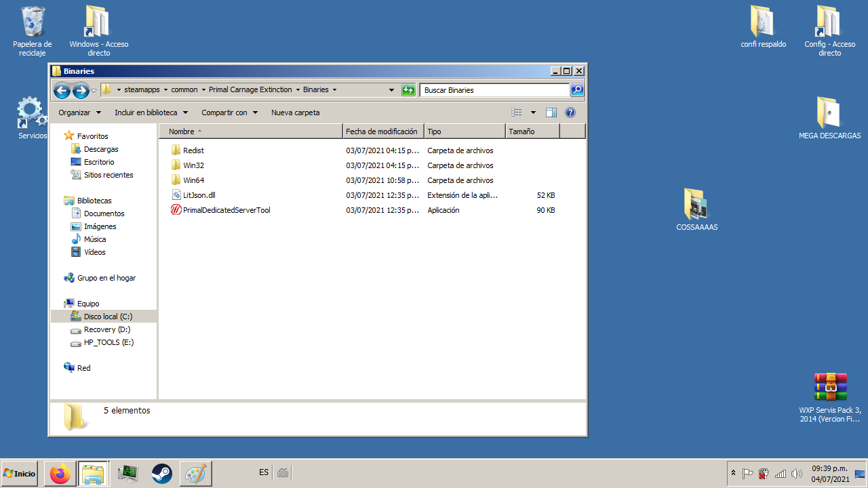Image resolution: width=868 pixels, height=488 pixels.
Task: Open the COSSAAAAS desktop folder
Action: pos(696,209)
